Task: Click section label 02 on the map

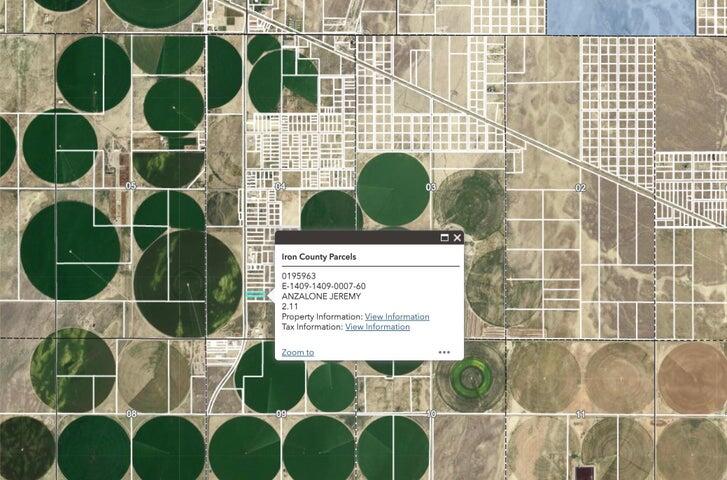Action: [580, 187]
